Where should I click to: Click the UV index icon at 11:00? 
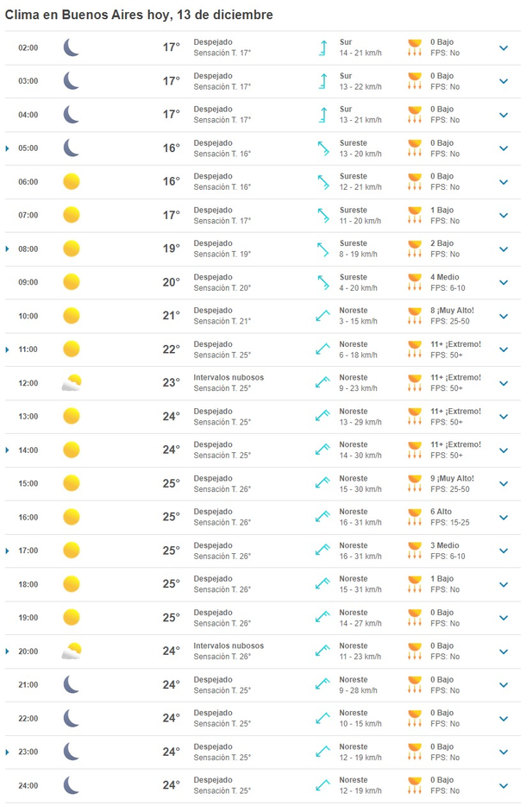pyautogui.click(x=416, y=349)
